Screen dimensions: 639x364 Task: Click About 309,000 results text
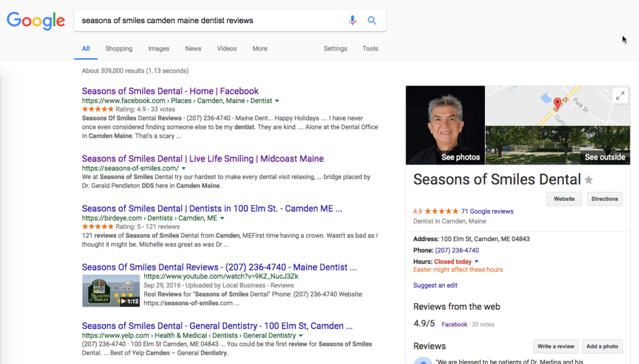[x=135, y=71]
